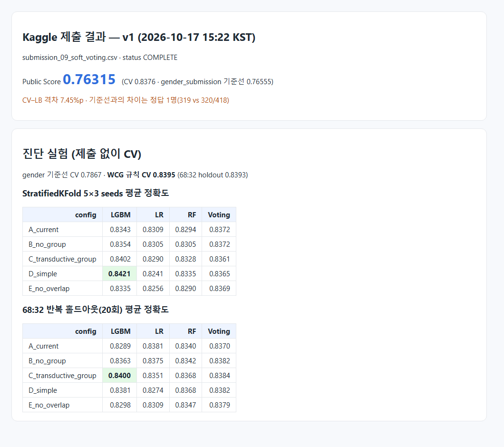Click RF value 0.8335 in D_simple row
This screenshot has width=504, height=447.
click(185, 274)
